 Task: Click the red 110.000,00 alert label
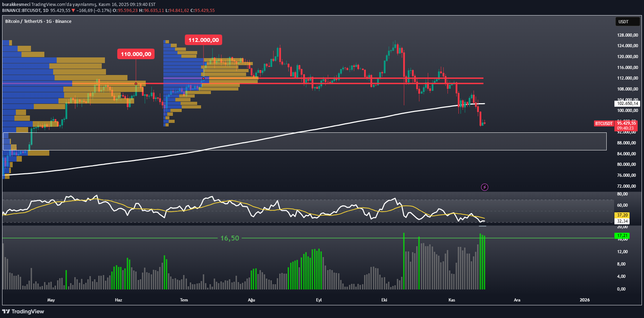pyautogui.click(x=136, y=54)
